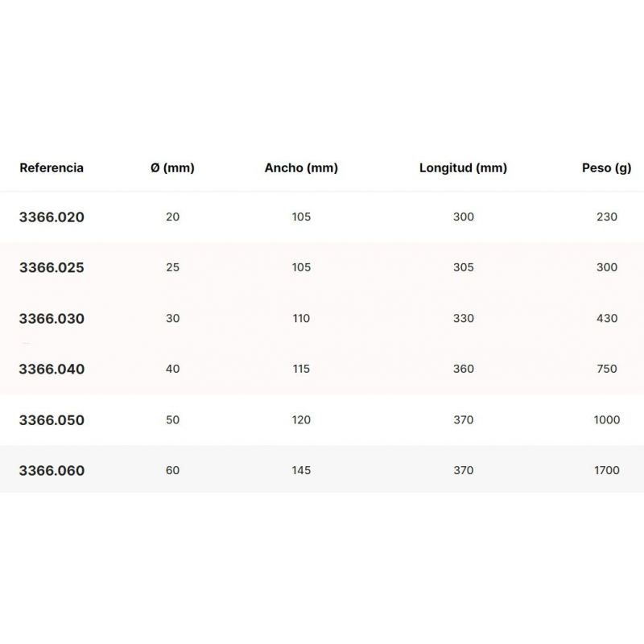Select the 330 length cell
644x644 pixels.
coord(464,318)
